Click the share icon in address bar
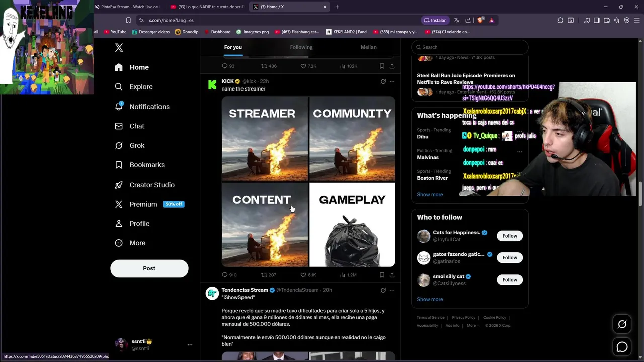The width and height of the screenshot is (644, 362). pos(468,20)
